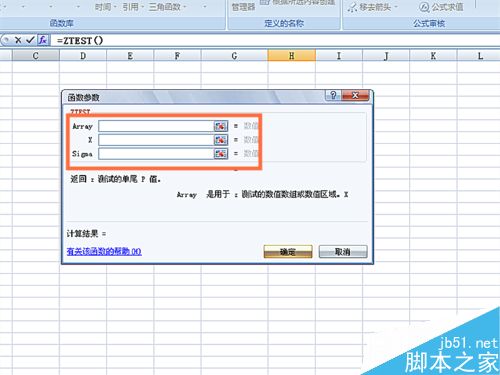The width and height of the screenshot is (500, 375).
Task: Select column G header
Action: coord(234,56)
